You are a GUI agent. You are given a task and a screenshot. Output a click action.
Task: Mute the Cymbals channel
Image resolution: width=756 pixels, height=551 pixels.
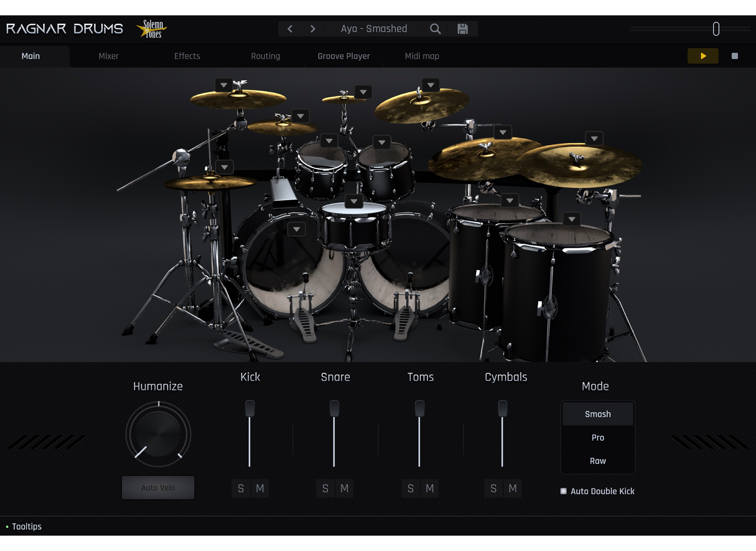pyautogui.click(x=513, y=488)
